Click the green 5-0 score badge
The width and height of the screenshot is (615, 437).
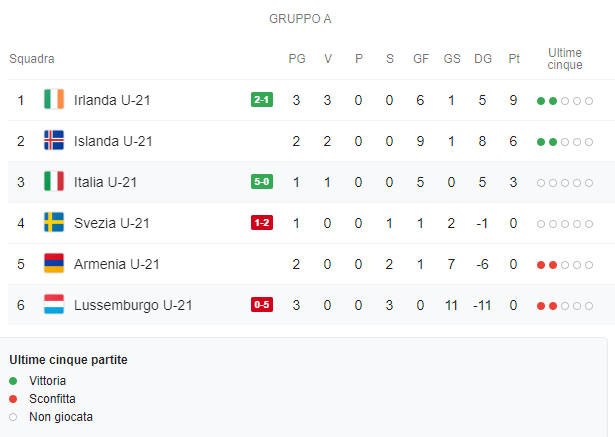pyautogui.click(x=262, y=182)
